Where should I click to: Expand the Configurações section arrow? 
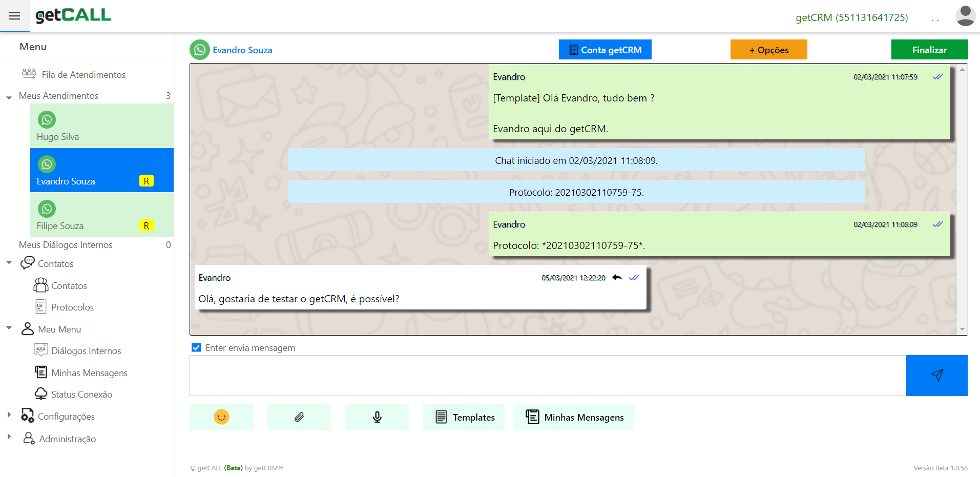(9, 414)
